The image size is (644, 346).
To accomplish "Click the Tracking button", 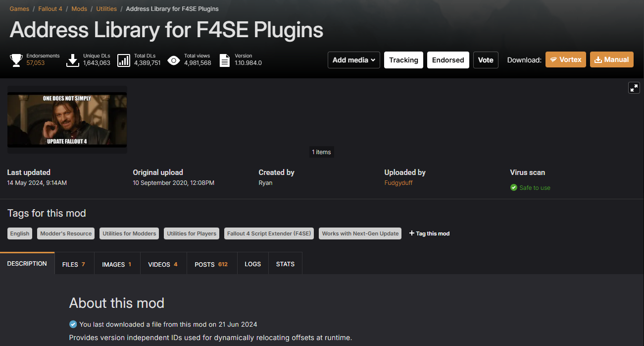I will tap(403, 60).
